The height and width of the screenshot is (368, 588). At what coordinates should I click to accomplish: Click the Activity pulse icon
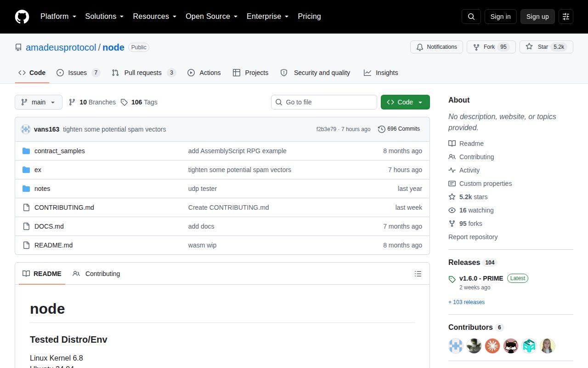coord(452,170)
